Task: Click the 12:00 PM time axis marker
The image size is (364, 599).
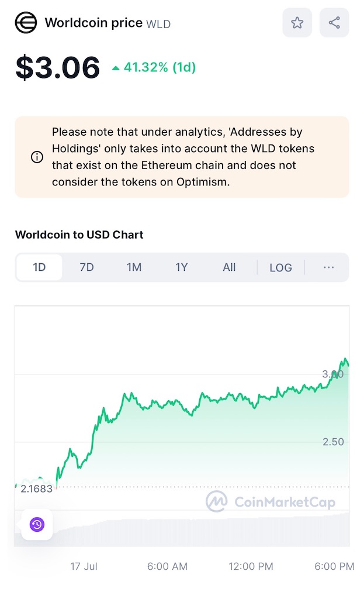Action: pos(251,566)
